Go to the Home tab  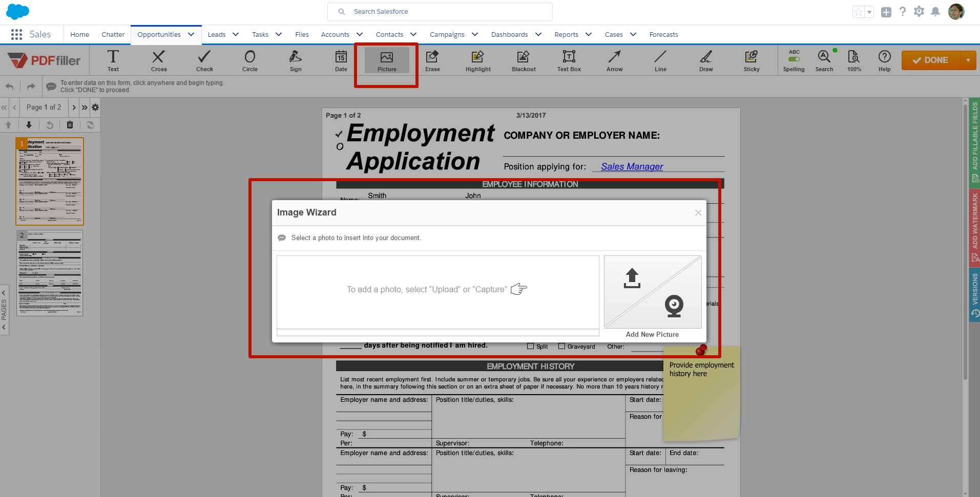point(80,34)
